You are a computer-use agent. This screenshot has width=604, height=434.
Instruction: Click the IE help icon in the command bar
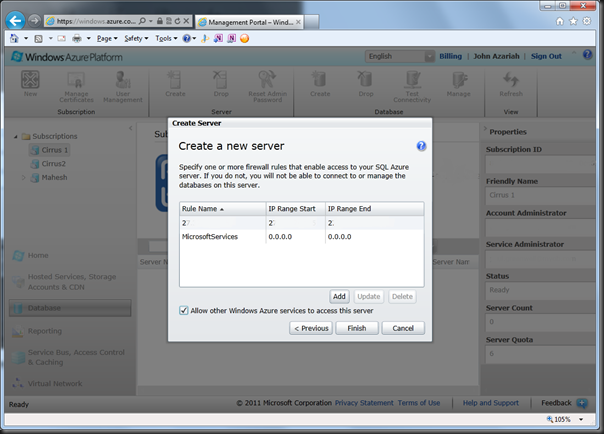186,38
